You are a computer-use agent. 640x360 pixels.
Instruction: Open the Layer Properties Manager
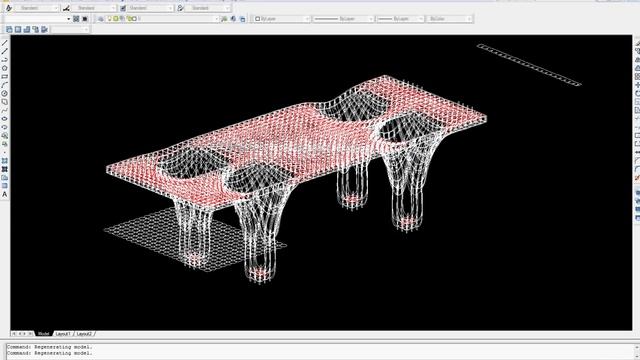tap(100, 19)
